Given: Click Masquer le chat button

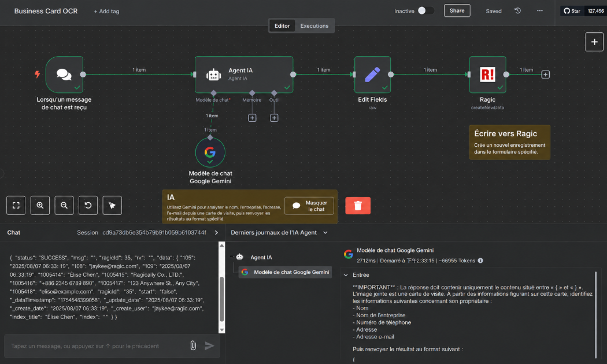Looking at the screenshot, I should click(x=309, y=206).
